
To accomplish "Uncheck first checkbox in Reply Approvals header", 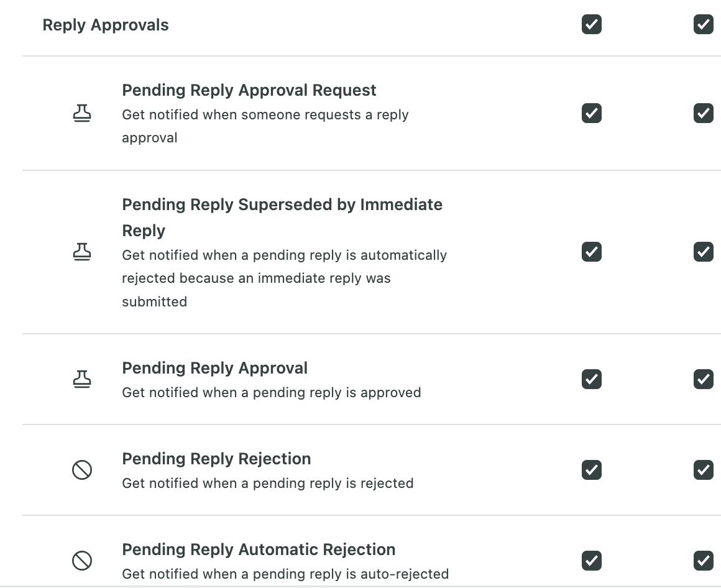I will (x=591, y=24).
